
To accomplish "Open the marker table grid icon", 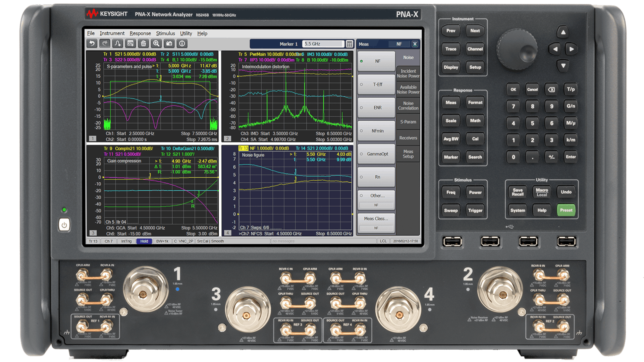I will pos(350,44).
